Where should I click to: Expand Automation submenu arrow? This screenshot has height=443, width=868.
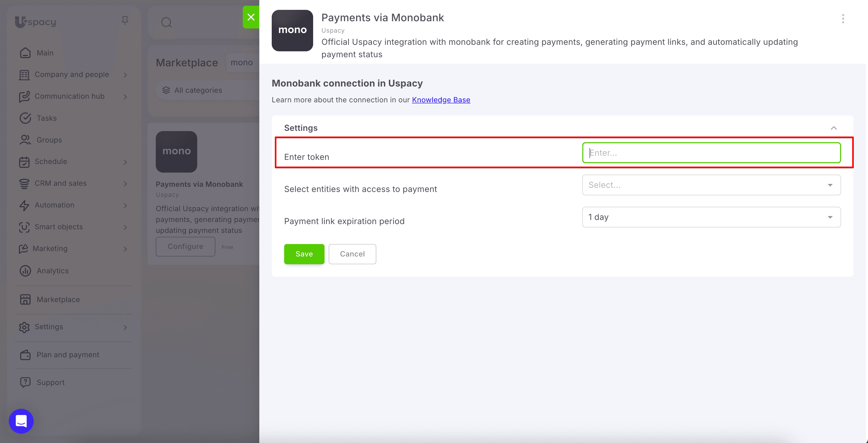pyautogui.click(x=125, y=205)
